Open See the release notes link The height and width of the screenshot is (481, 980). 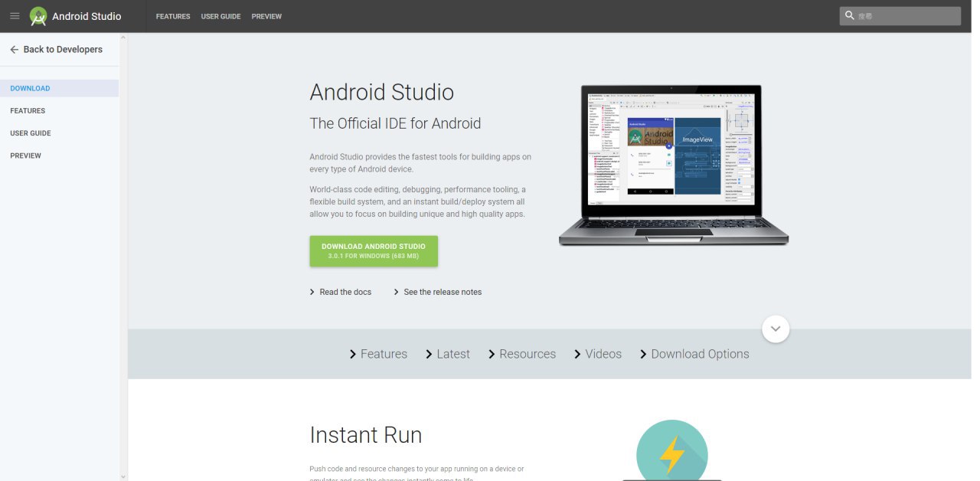(x=443, y=292)
